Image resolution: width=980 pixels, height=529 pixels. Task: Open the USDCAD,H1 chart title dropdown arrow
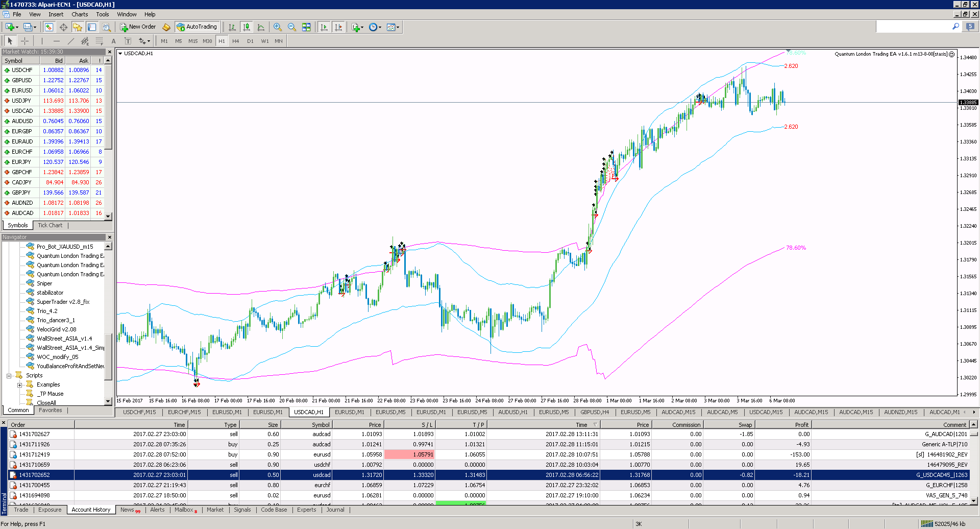[120, 53]
